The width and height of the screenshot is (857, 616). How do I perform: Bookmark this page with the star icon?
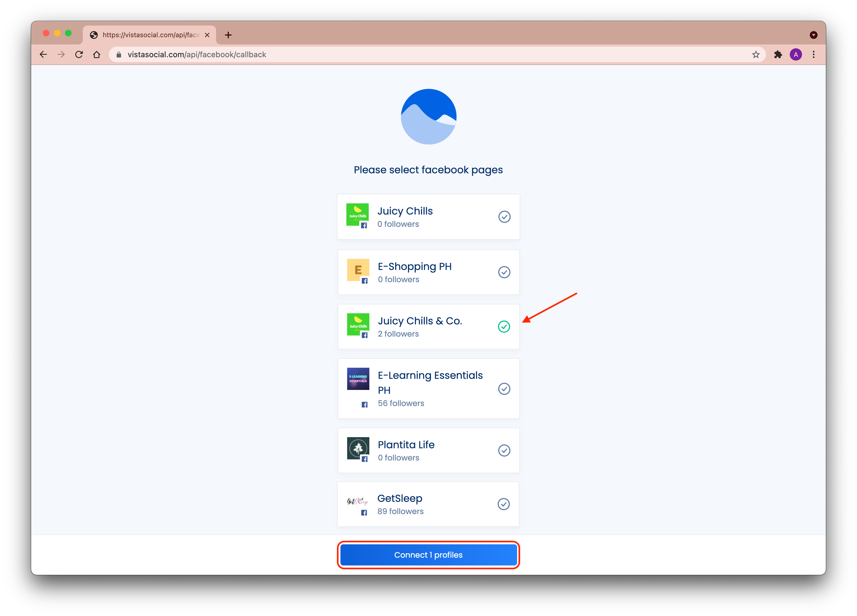pos(756,54)
